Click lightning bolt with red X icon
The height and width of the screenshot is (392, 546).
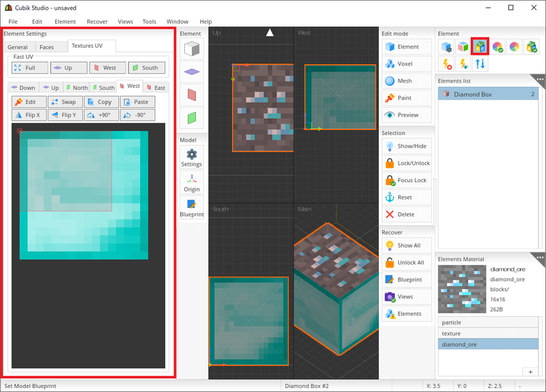(446, 64)
